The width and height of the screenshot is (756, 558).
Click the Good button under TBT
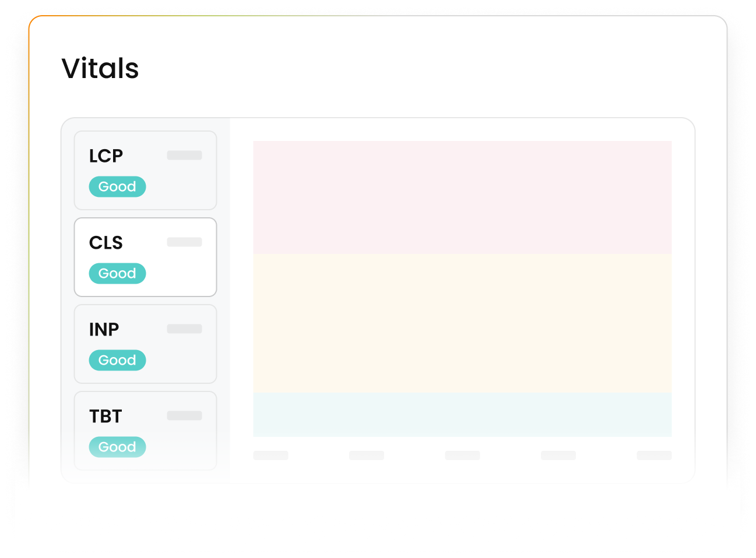(117, 447)
